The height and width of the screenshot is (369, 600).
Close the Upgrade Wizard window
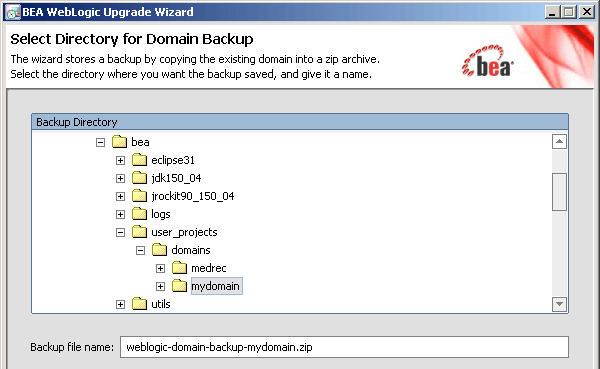(587, 12)
